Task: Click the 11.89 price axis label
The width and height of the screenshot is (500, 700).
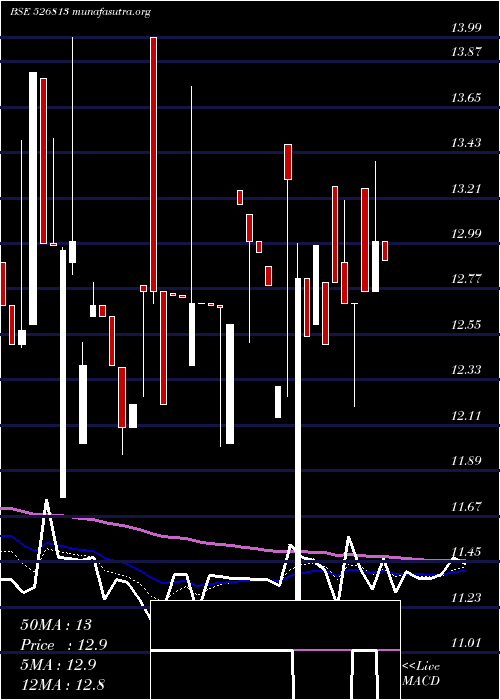Action: coord(466,461)
